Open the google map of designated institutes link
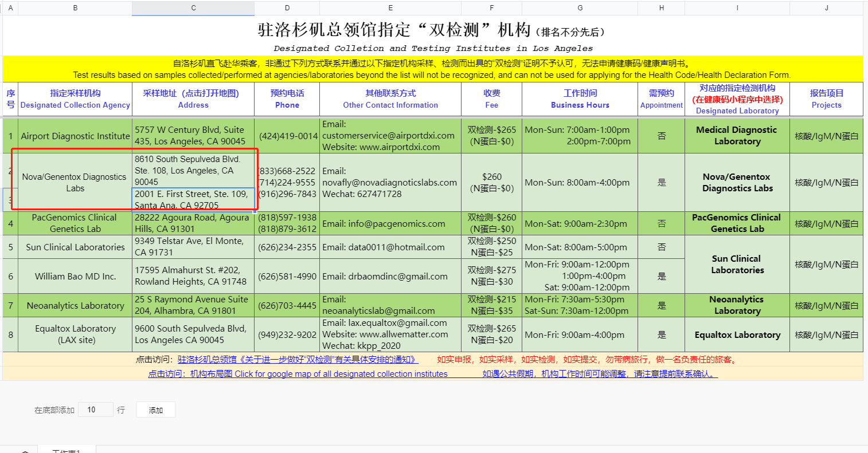 [298, 374]
